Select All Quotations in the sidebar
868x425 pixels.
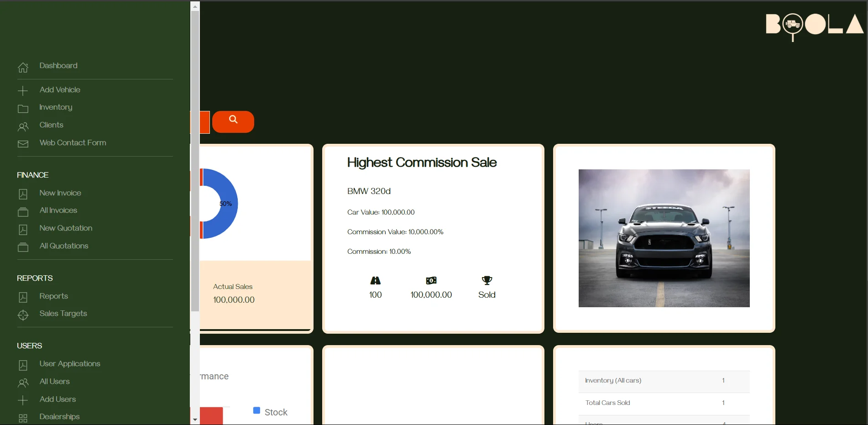click(64, 246)
